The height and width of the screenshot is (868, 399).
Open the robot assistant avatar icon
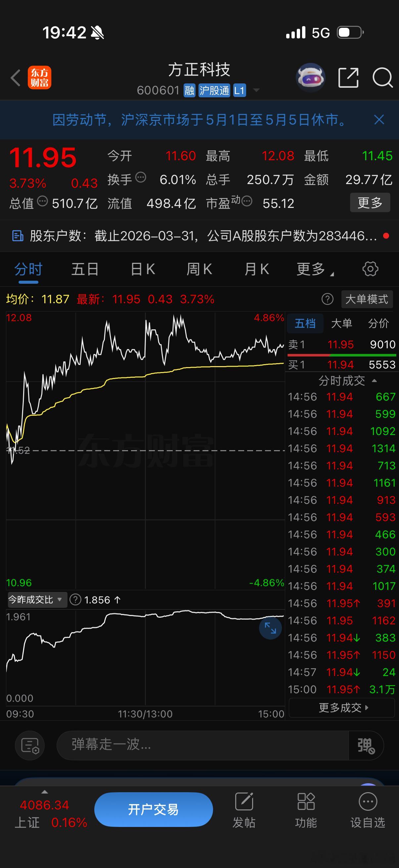(310, 77)
